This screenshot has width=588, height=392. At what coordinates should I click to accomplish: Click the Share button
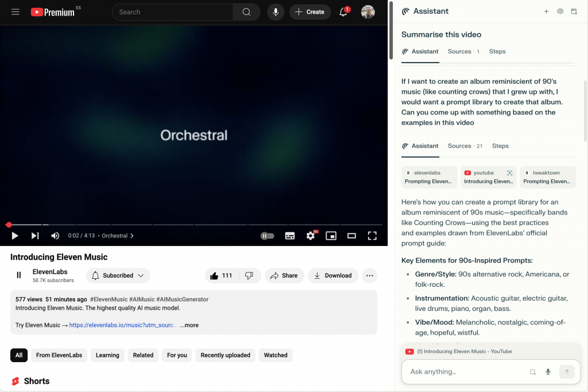tap(284, 275)
